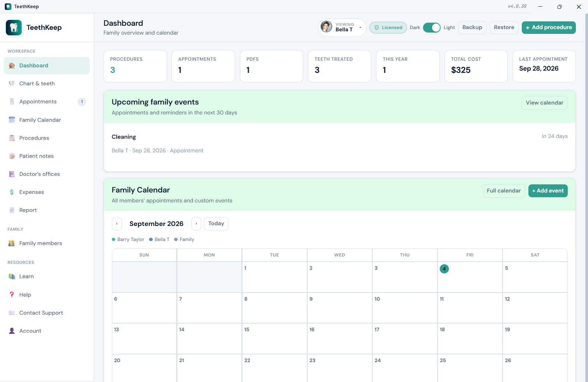Click the Appointments clipboard icon
Image resolution: width=588 pixels, height=382 pixels.
point(12,102)
